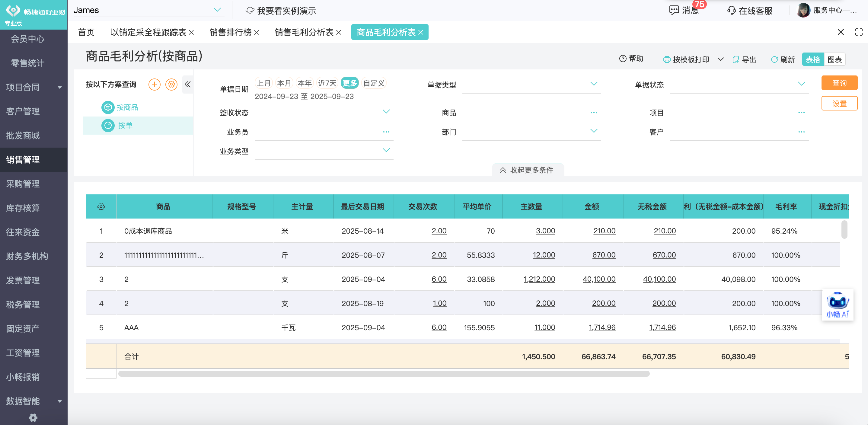868x425 pixels.
Task: Click the 单据日期 range 2024-09-23 至 2025-09-23
Action: (304, 96)
